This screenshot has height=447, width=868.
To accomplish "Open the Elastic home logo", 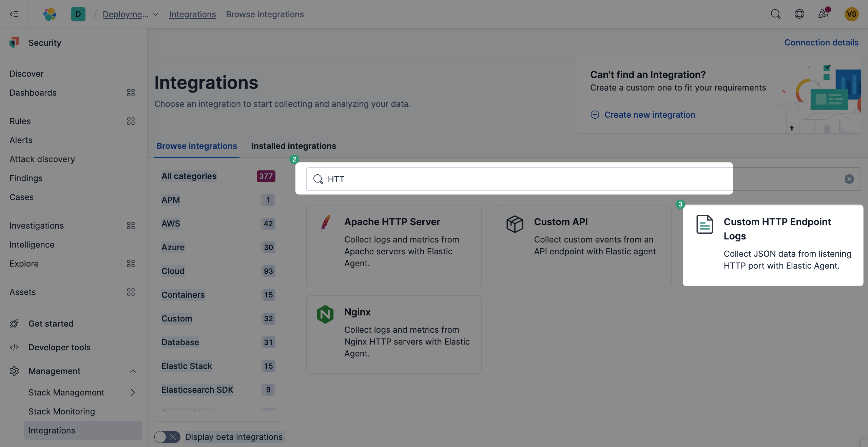I will 50,14.
